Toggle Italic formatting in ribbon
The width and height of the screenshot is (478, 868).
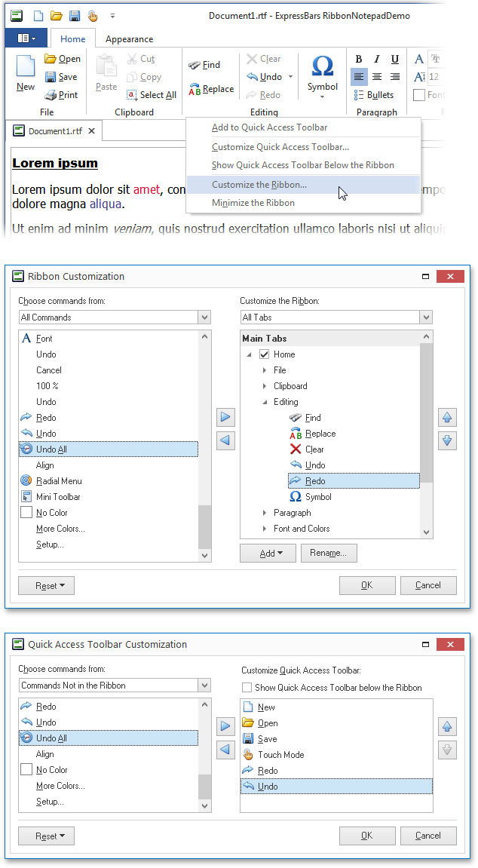click(x=377, y=60)
